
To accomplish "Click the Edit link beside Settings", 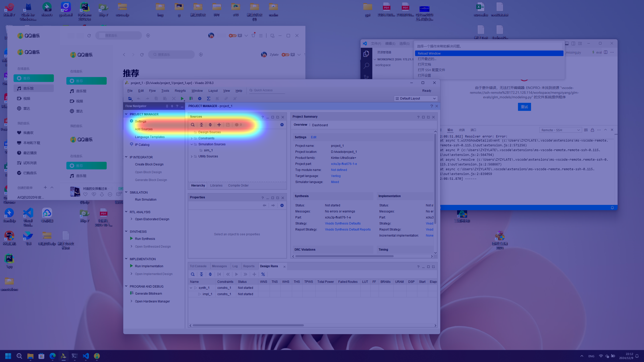I will pyautogui.click(x=313, y=137).
